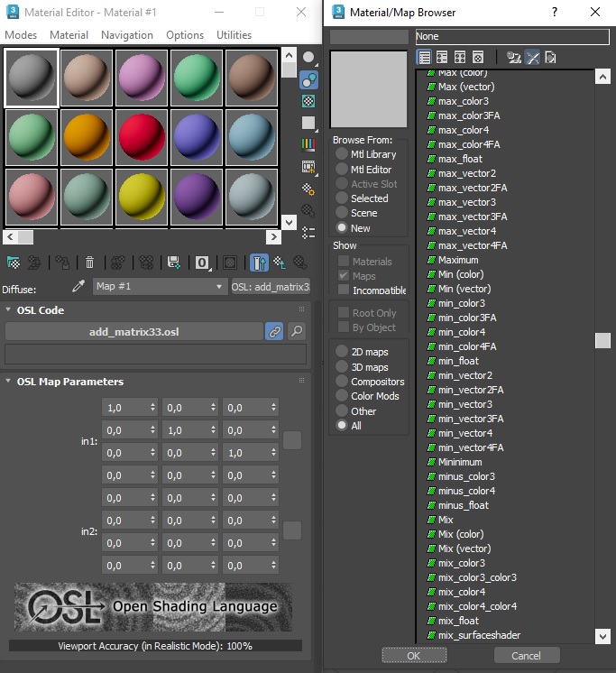This screenshot has width=616, height=673.
Task: Click Cancel in Material/Map Browser
Action: 527,655
